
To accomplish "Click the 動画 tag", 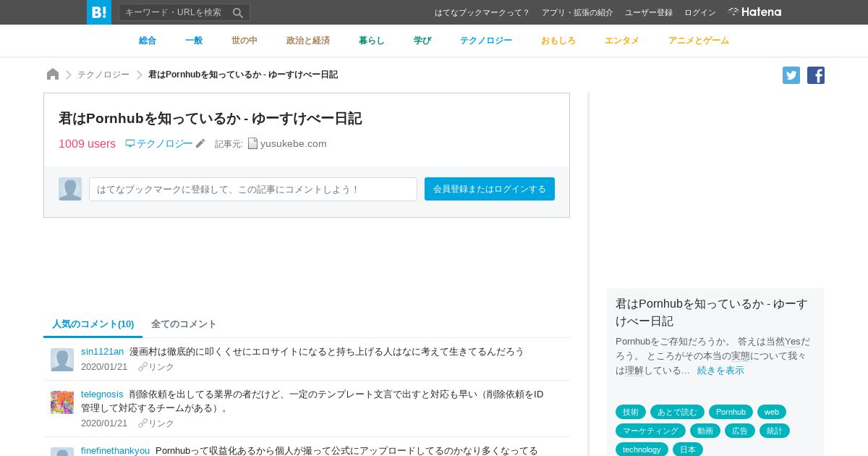I will point(705,431).
